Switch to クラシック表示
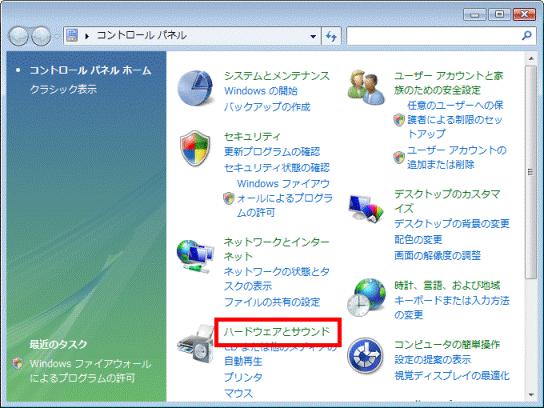The width and height of the screenshot is (544, 408). (x=63, y=90)
